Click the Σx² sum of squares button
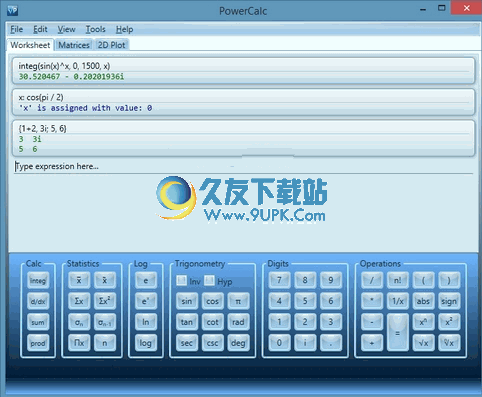The width and height of the screenshot is (482, 397). (x=105, y=301)
